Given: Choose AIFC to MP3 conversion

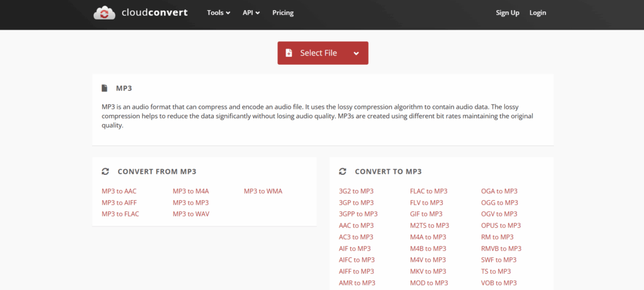Looking at the screenshot, I should (357, 260).
